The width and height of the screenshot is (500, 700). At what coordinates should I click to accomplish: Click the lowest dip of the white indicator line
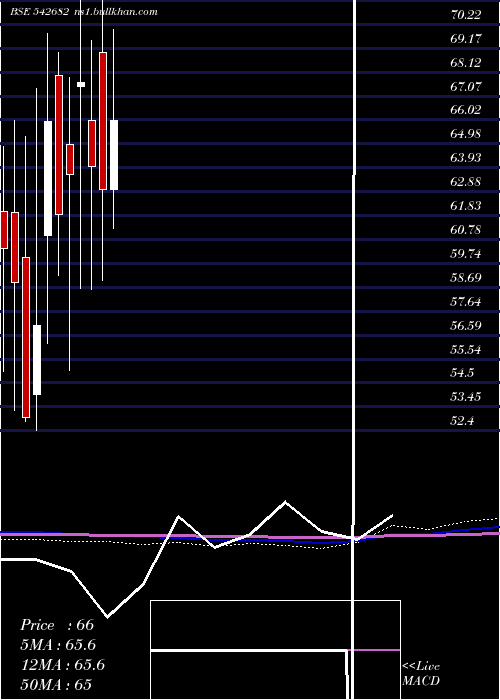[x=108, y=617]
